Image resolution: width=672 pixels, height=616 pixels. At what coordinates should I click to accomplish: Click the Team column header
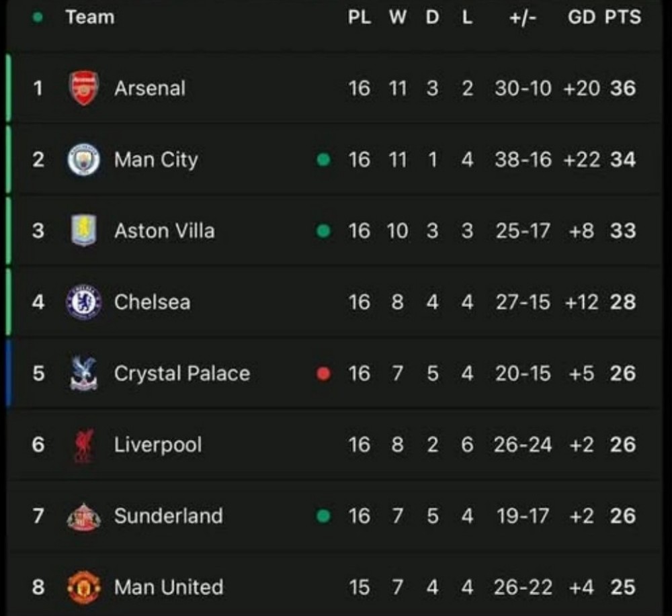point(90,17)
